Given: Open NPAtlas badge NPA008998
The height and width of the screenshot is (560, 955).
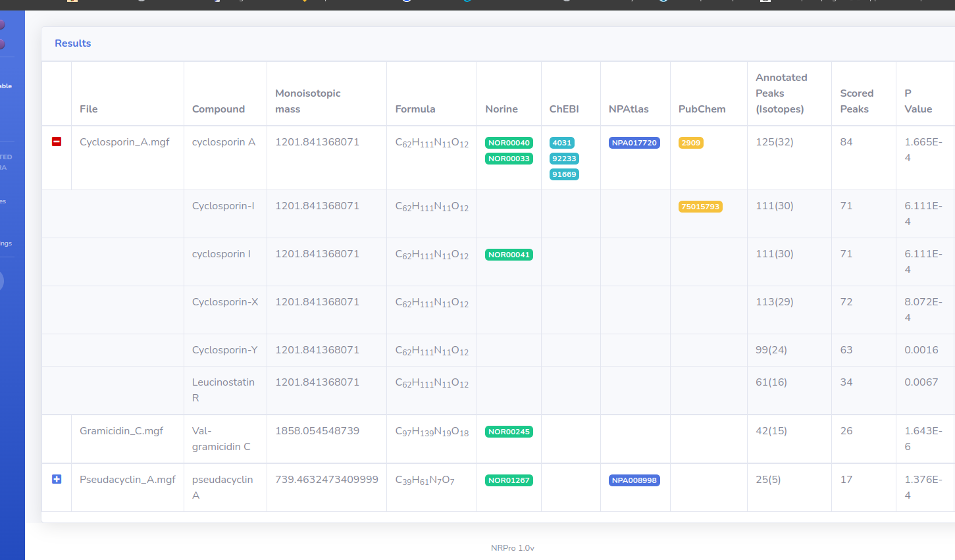Looking at the screenshot, I should click(634, 480).
